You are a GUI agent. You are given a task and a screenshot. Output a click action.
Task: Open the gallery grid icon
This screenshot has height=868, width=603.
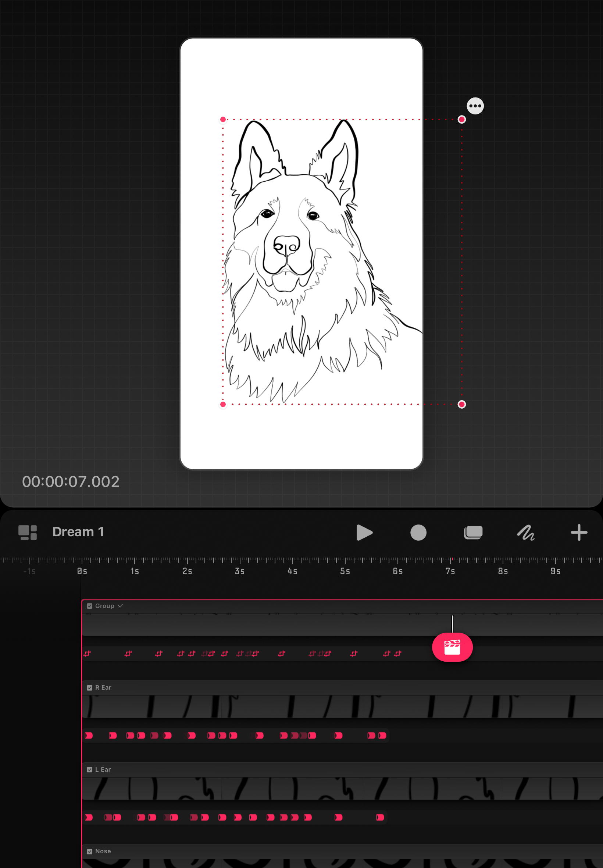click(28, 533)
